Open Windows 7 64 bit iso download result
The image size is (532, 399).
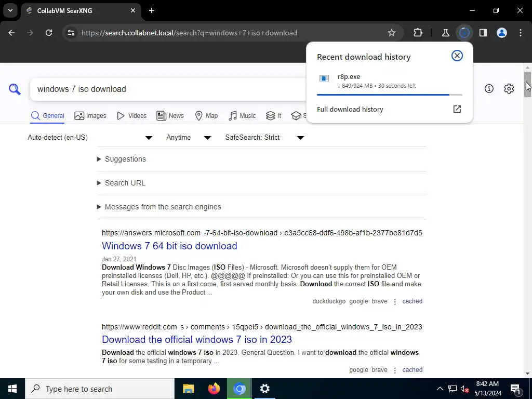point(169,246)
